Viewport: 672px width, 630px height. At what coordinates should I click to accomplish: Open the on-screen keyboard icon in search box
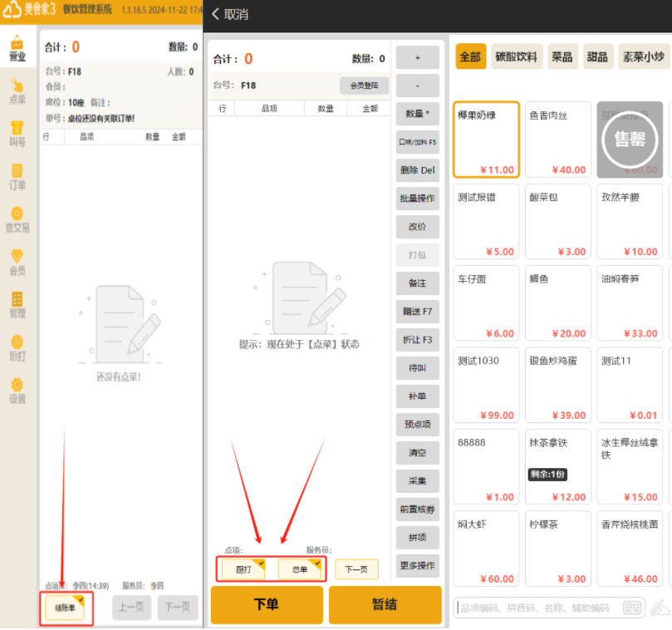pos(632,608)
